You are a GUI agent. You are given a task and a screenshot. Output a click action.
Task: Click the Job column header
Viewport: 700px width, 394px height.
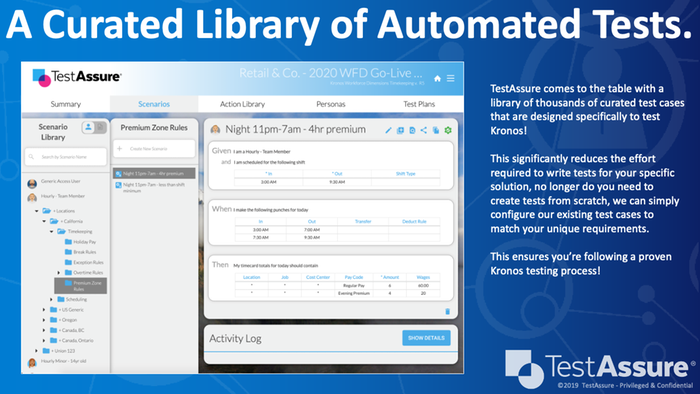pyautogui.click(x=285, y=277)
